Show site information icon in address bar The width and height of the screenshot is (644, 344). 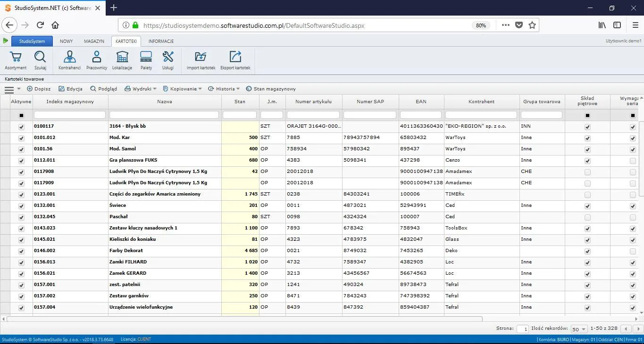tap(126, 25)
